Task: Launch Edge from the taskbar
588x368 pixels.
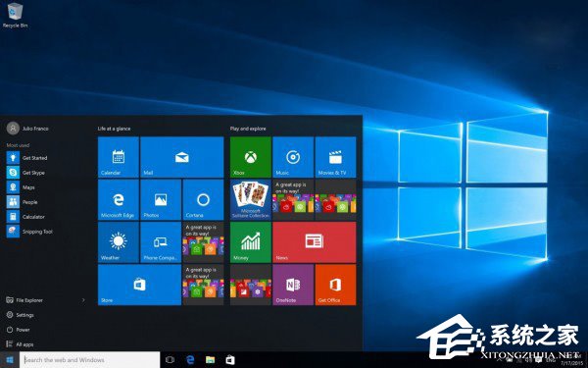Action: 190,360
